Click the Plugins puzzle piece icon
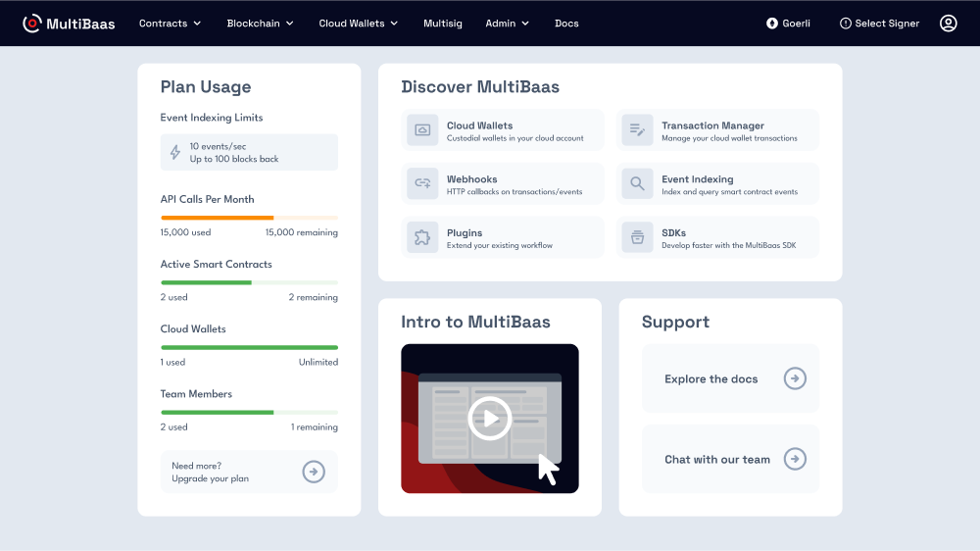The width and height of the screenshot is (980, 551). [422, 238]
